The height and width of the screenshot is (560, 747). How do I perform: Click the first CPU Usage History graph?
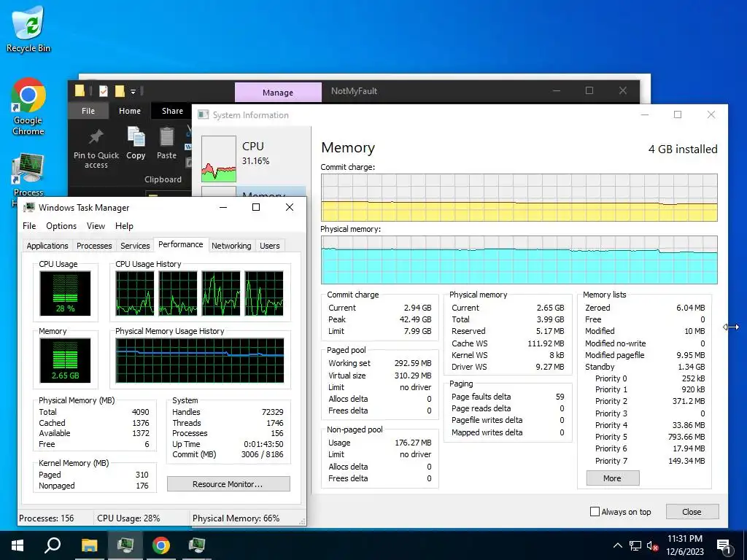[135, 293]
